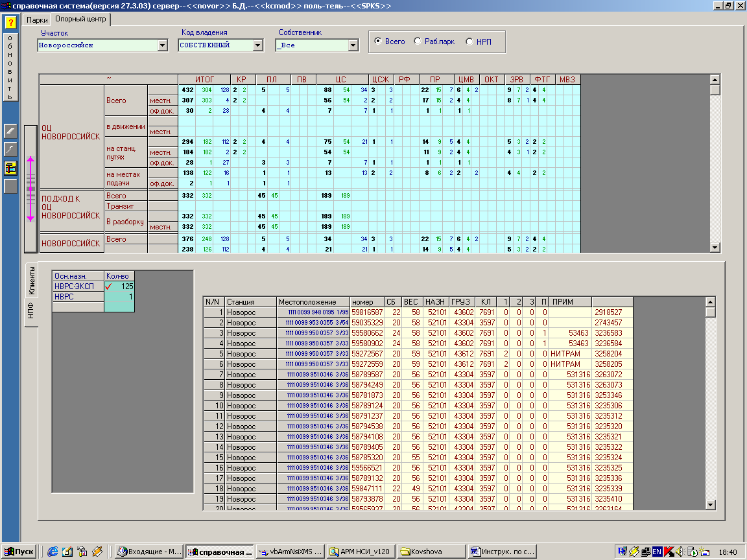Click the Kaspersky antivirus tray icon
The width and height of the screenshot is (747, 560).
coord(669,552)
